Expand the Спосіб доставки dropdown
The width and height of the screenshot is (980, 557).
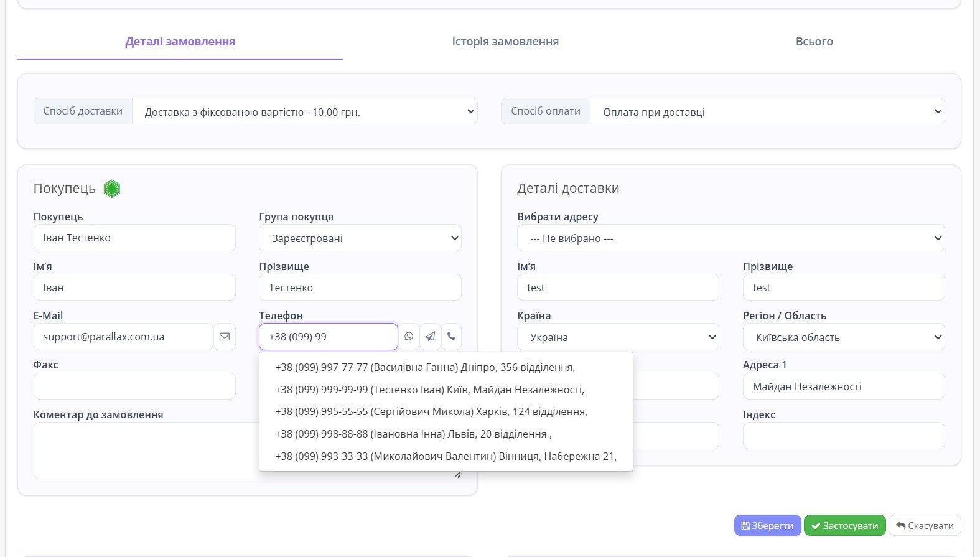click(305, 111)
